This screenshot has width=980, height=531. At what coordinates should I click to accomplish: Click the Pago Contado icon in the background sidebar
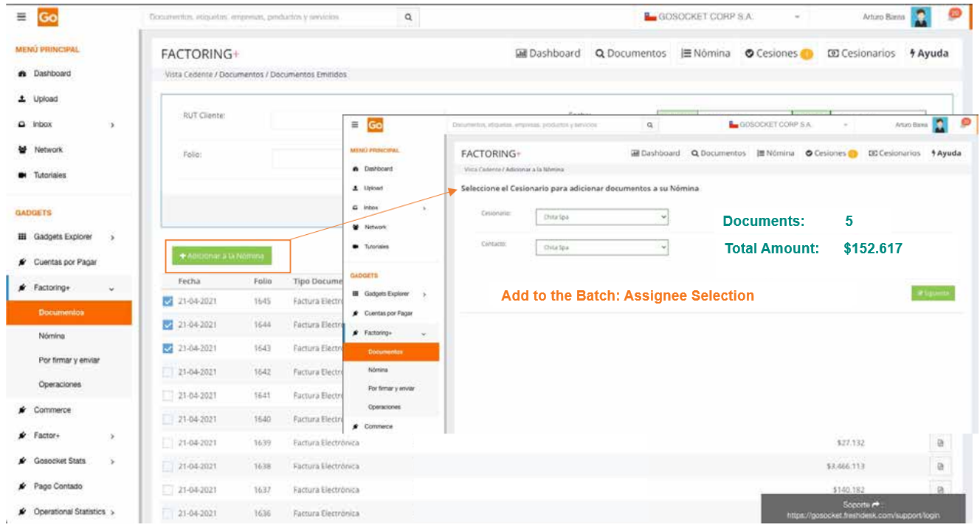pyautogui.click(x=22, y=487)
